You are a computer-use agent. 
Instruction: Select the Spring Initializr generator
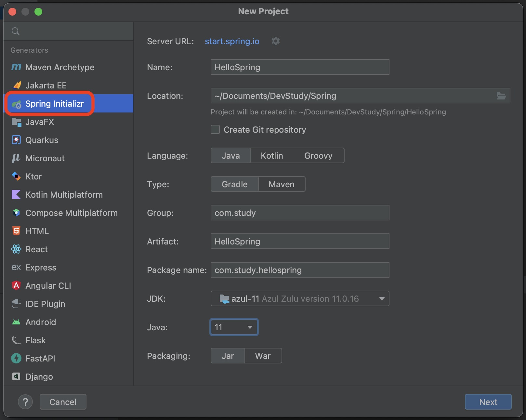tap(68, 104)
